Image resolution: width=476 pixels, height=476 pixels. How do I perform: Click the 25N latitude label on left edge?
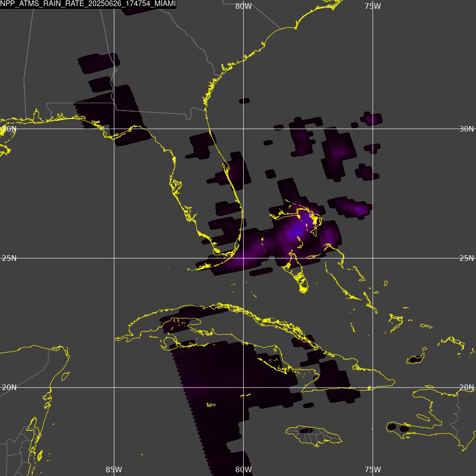(x=9, y=258)
